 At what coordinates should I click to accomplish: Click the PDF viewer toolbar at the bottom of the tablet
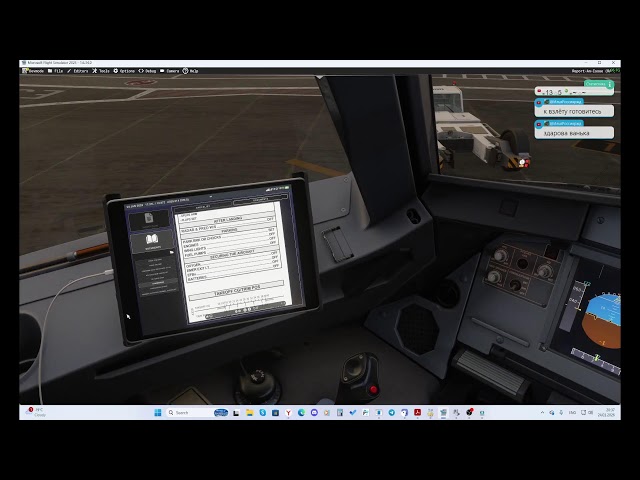click(x=244, y=310)
